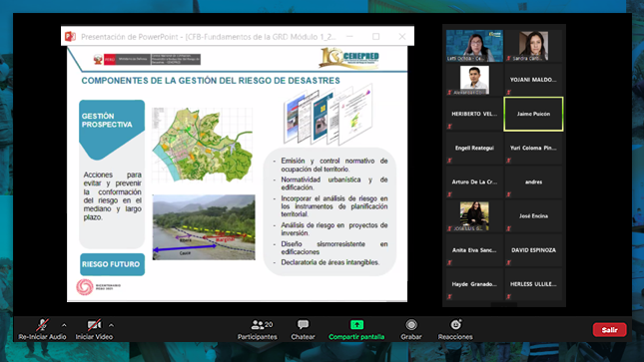
Task: Select the DAVID ESPINOZA participant tile
Action: point(533,250)
